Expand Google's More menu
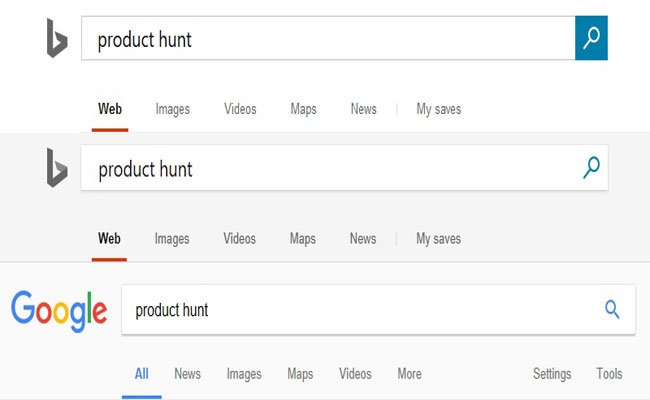This screenshot has height=400, width=650. (x=409, y=373)
